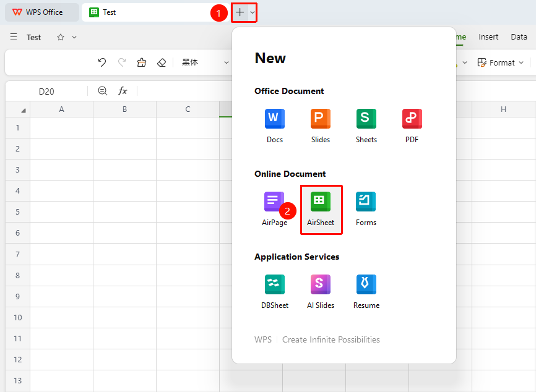The height and width of the screenshot is (392, 536).
Task: Open the AI Slides service
Action: pyautogui.click(x=321, y=292)
